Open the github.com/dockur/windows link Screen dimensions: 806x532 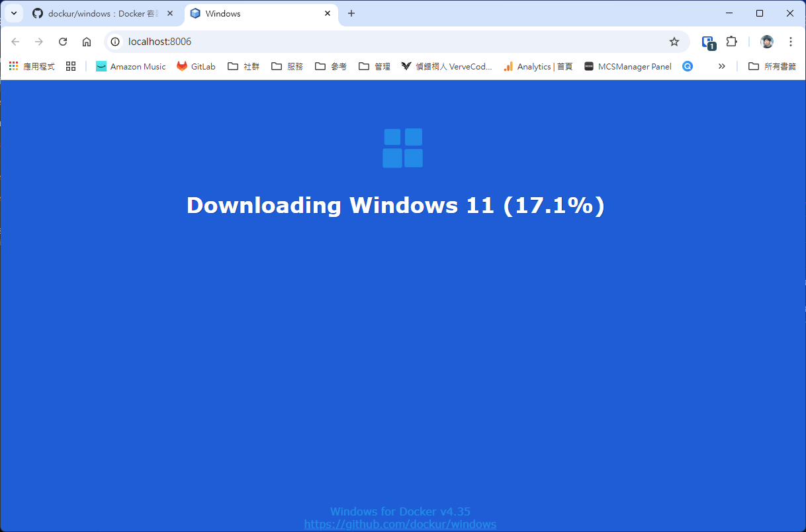[400, 524]
